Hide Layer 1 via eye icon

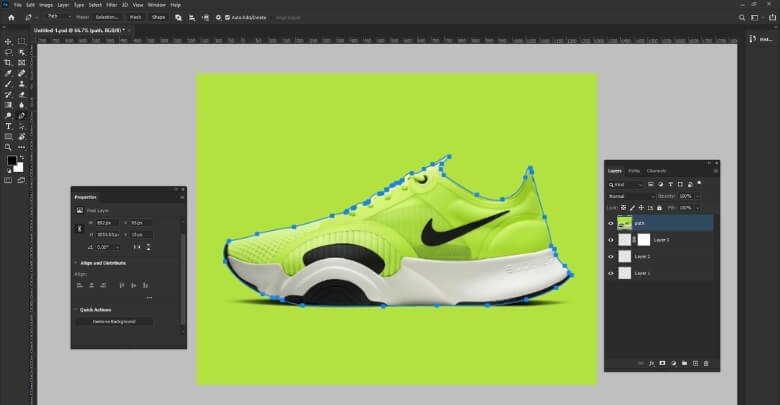(611, 273)
